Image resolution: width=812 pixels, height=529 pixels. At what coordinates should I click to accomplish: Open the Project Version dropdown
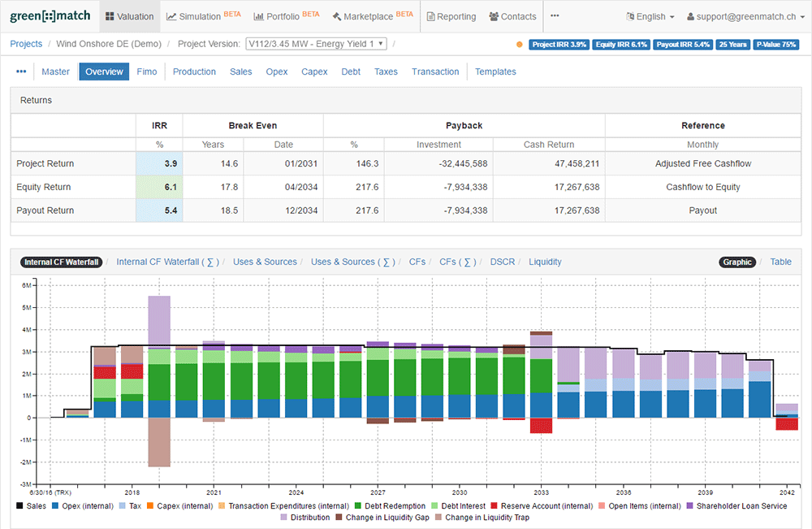pyautogui.click(x=315, y=44)
